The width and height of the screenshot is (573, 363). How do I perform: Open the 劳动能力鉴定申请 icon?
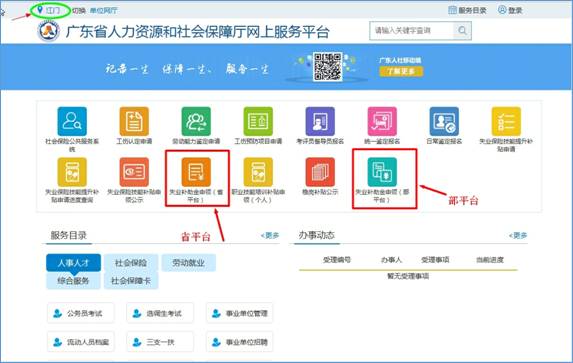(x=196, y=121)
